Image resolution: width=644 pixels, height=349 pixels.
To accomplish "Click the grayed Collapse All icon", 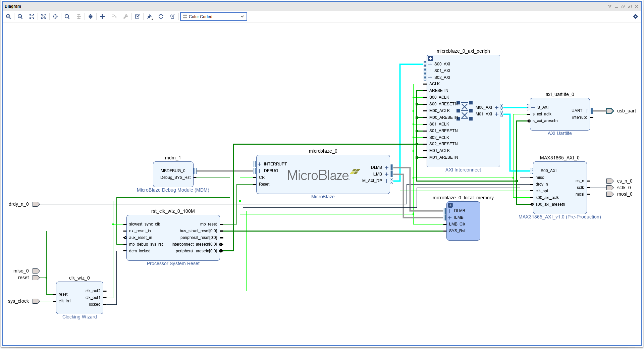I will pyautogui.click(x=79, y=16).
